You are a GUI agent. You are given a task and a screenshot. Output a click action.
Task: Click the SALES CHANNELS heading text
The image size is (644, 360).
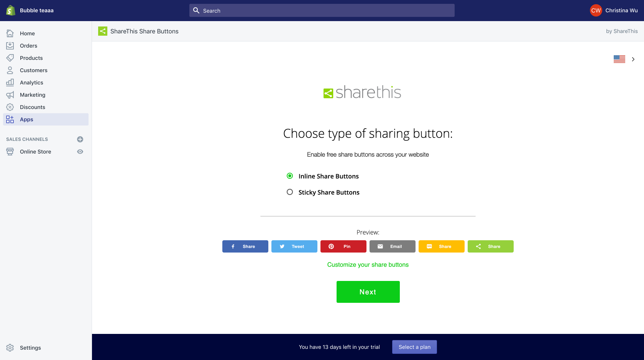(27, 139)
